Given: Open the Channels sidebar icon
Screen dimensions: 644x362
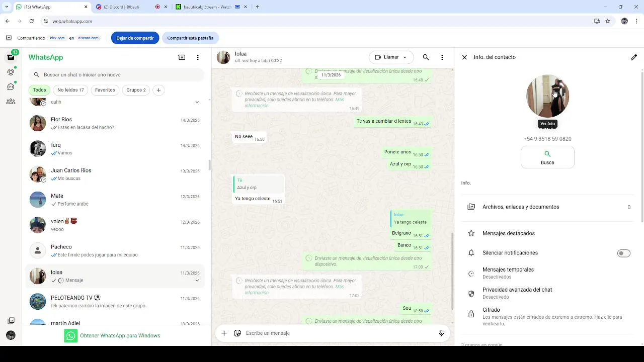Looking at the screenshot, I should point(11,86).
